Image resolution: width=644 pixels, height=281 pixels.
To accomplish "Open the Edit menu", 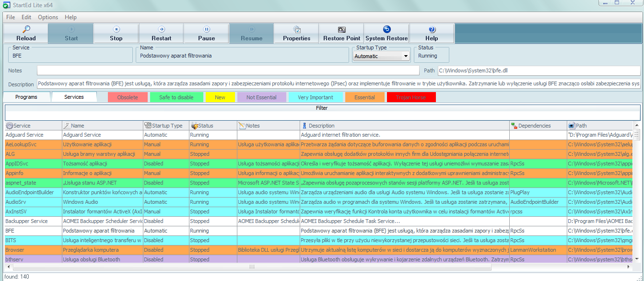I will coord(26,17).
